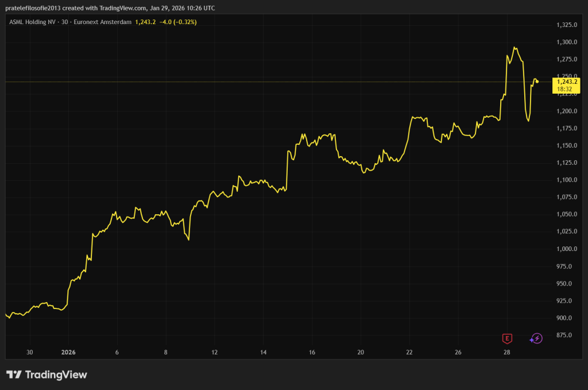Click the 1,000.0 price axis label
588x390 pixels.
pos(566,249)
